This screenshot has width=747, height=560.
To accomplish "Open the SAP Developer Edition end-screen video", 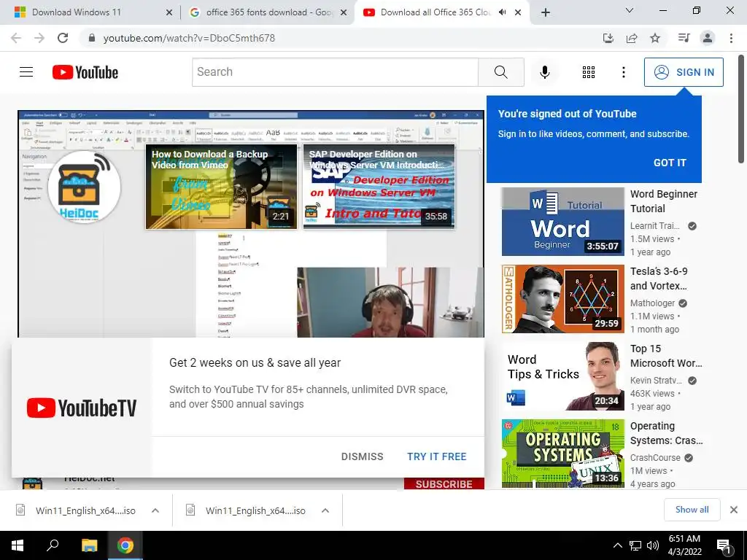I will coord(379,187).
